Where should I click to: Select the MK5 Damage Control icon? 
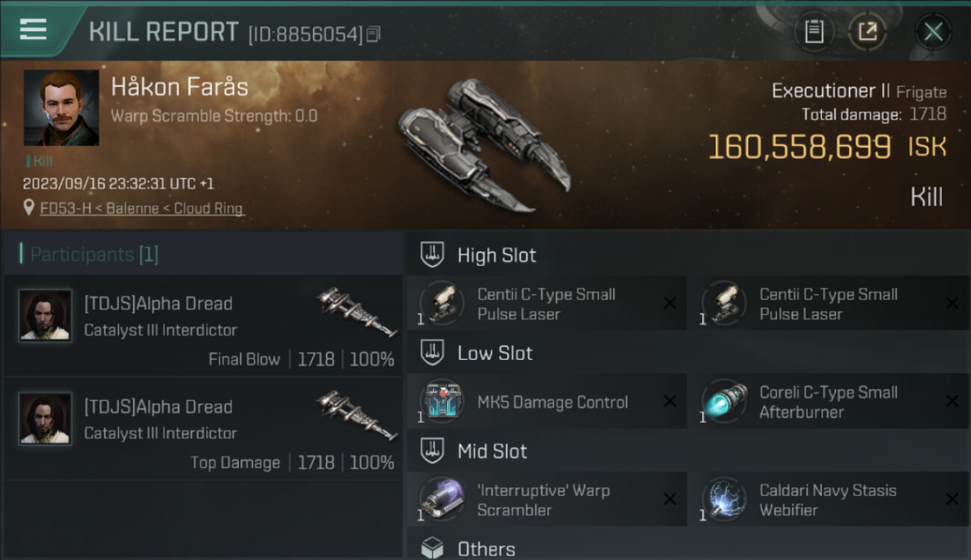(x=441, y=402)
